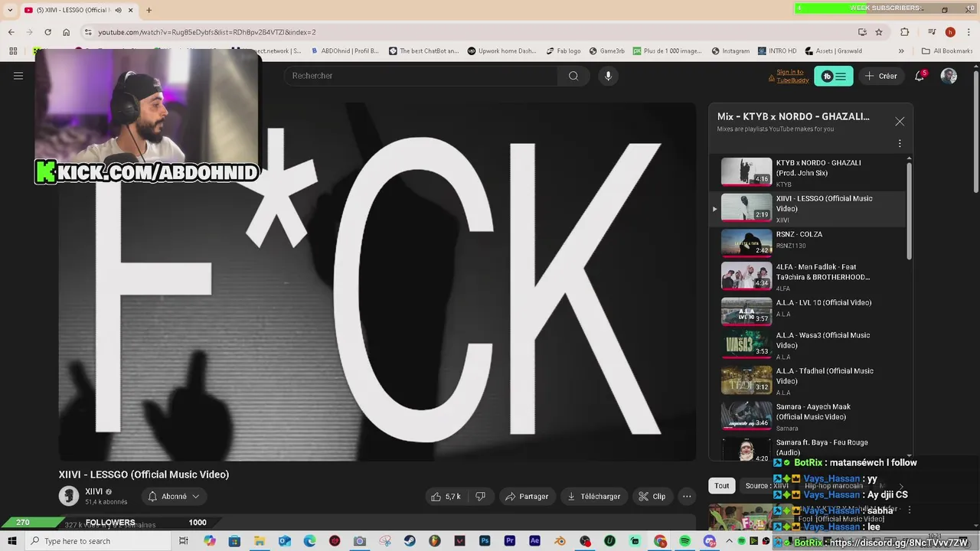Screen dimensions: 980x551
Task: Open the XIIVI channel name link
Action: click(94, 491)
